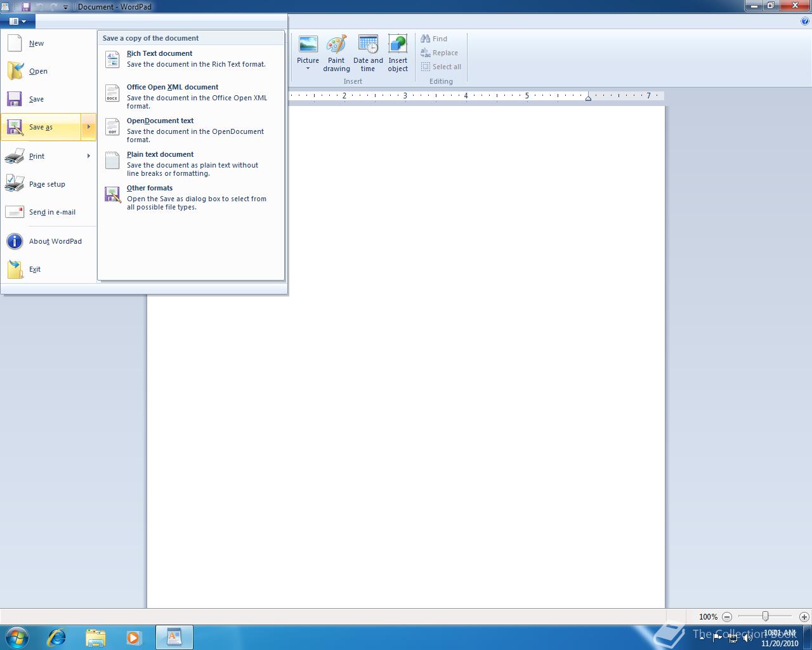Viewport: 812px width, 650px height.
Task: Open the Picture dropdown arrow
Action: pos(308,69)
